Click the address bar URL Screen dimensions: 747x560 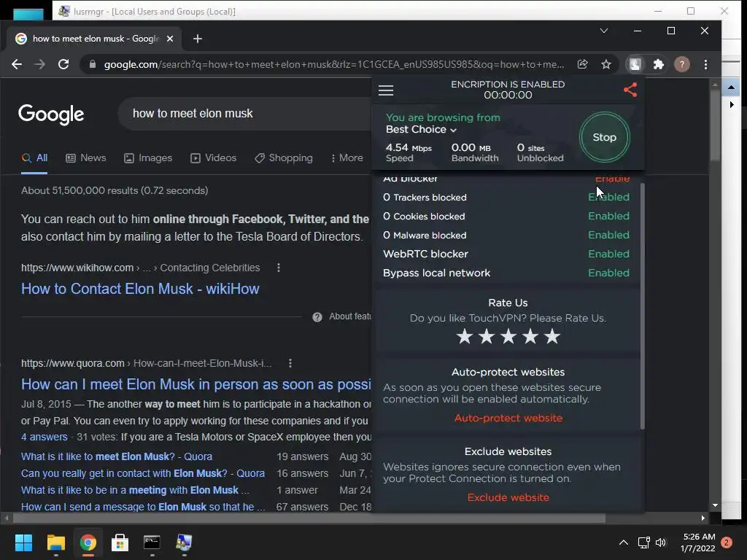click(x=333, y=64)
